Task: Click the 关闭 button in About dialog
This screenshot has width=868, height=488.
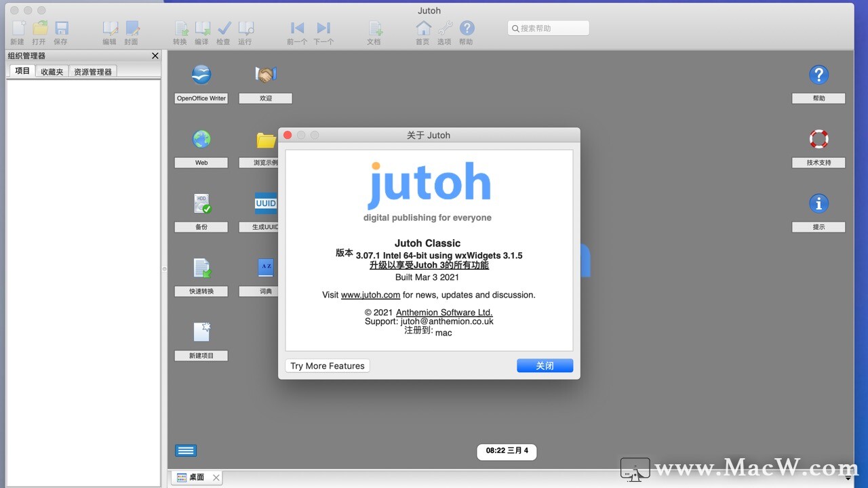Action: pos(545,366)
